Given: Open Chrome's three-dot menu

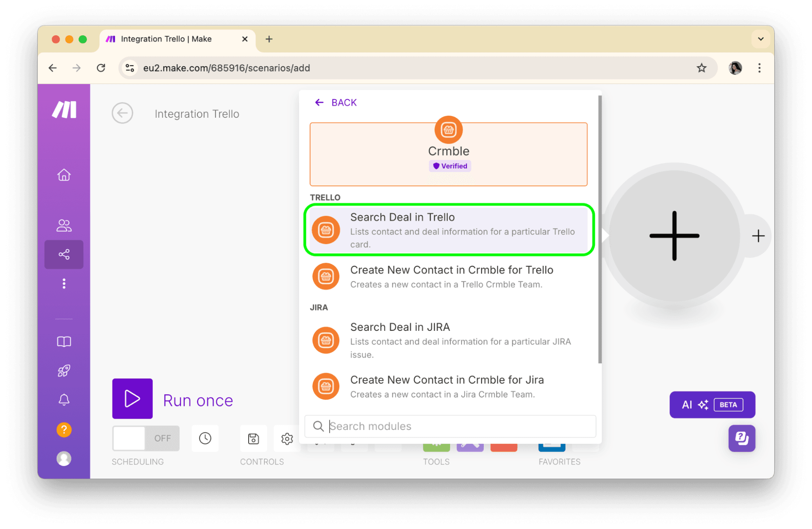Looking at the screenshot, I should (x=759, y=68).
